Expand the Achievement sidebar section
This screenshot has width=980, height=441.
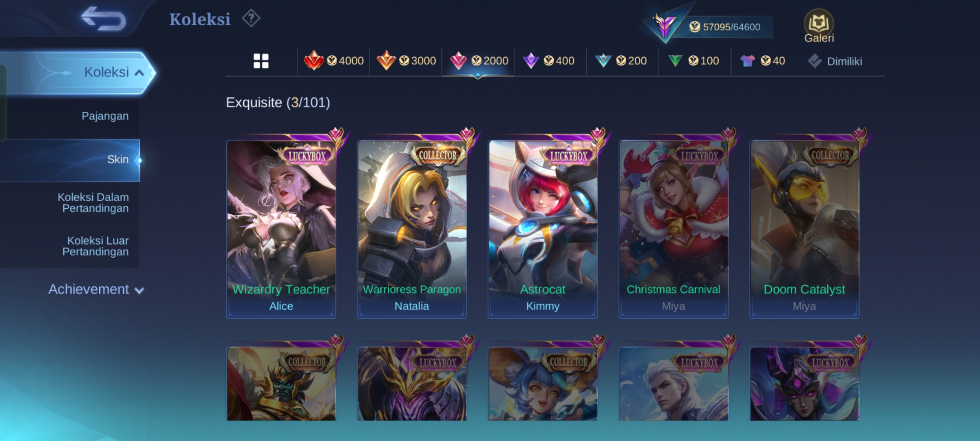point(96,289)
